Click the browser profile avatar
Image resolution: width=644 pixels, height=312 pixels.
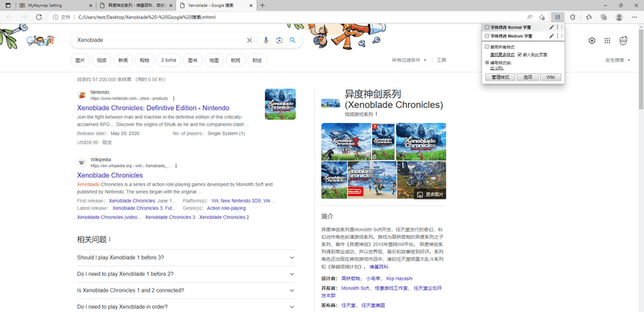tap(619, 17)
